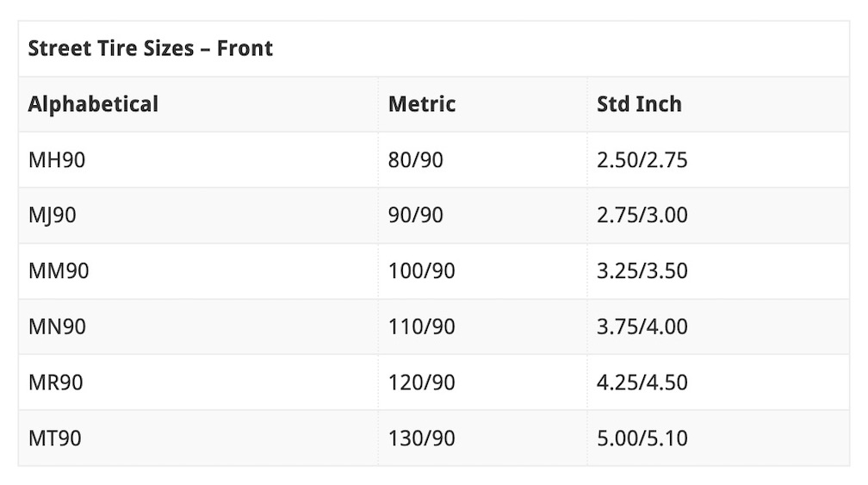Select the 110/90 metric value
This screenshot has width=868, height=485.
coord(422,326)
